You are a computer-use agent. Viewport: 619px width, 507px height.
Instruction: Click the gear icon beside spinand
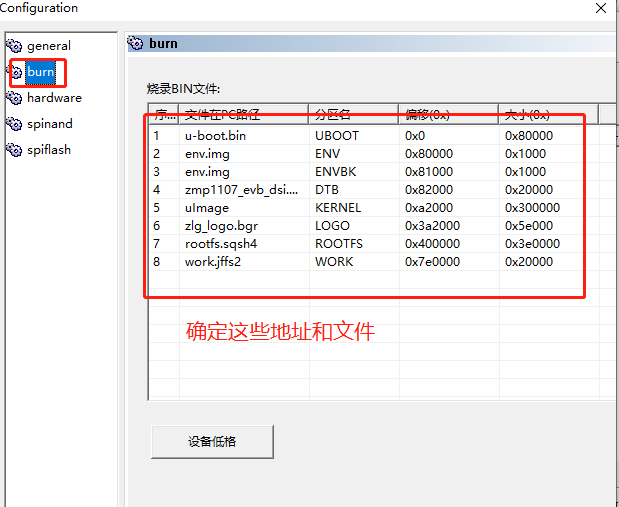coord(14,124)
